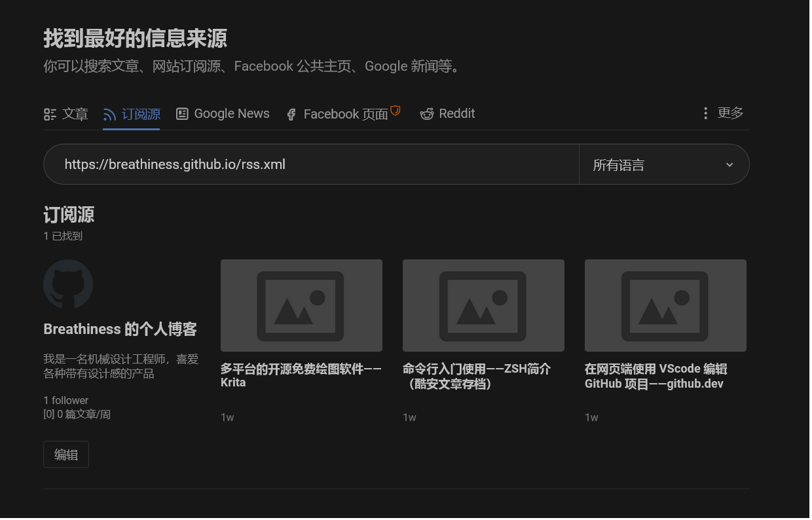This screenshot has width=812, height=520.
Task: Open the Facebook 页面 tab
Action: (343, 114)
